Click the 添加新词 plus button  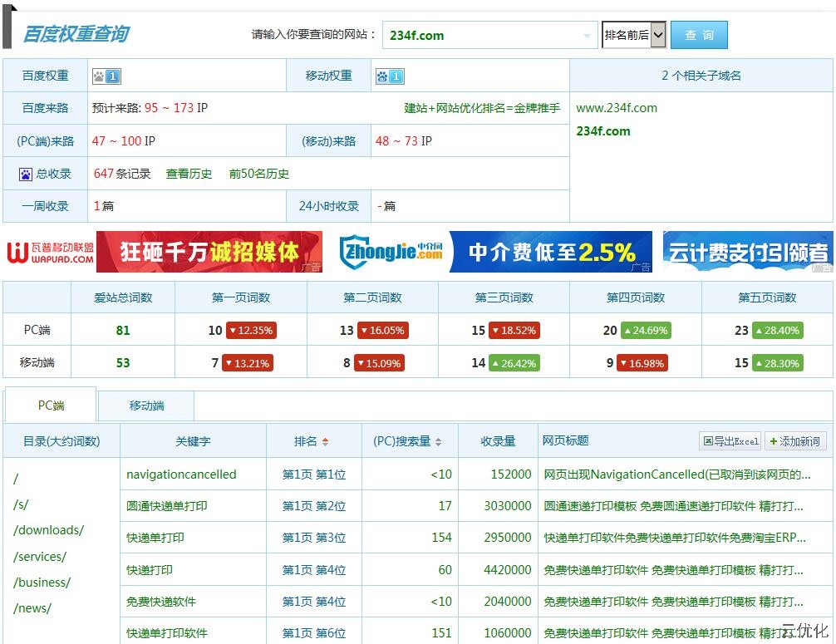click(x=794, y=441)
